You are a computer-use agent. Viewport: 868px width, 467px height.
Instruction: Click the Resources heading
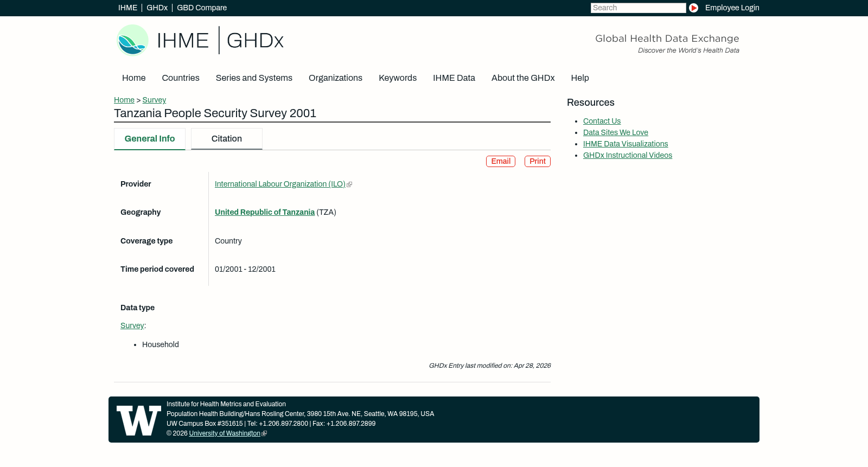tap(591, 103)
